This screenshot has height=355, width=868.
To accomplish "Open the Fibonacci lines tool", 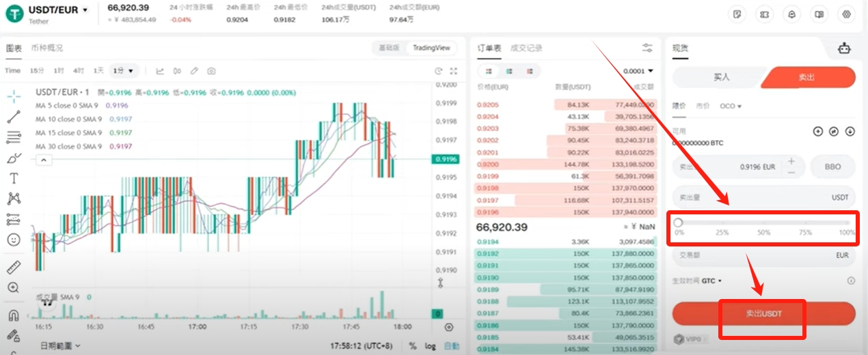I will click(13, 137).
